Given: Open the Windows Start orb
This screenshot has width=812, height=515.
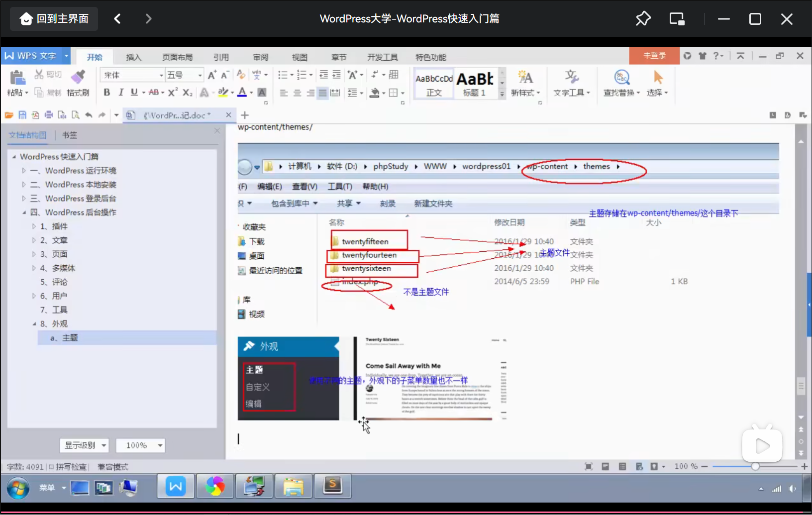Looking at the screenshot, I should click(18, 488).
